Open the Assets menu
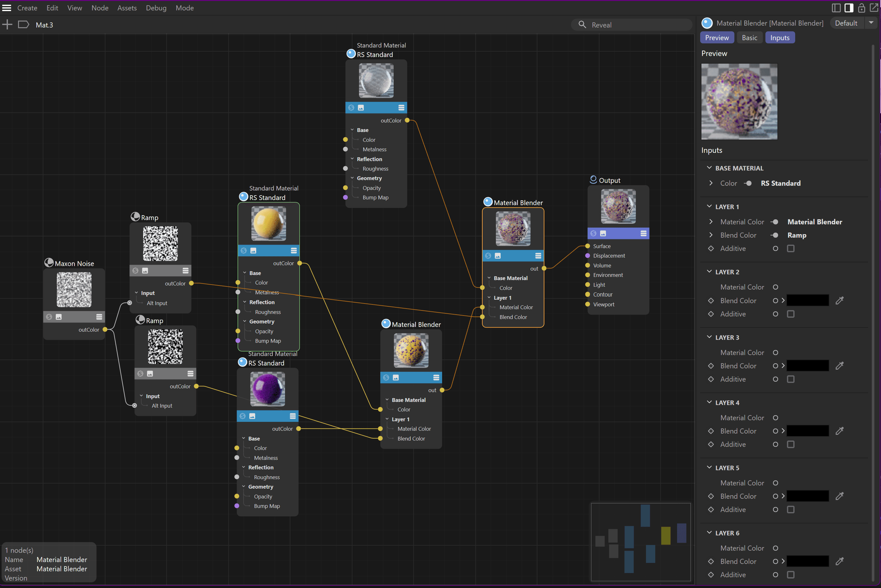 [x=127, y=8]
